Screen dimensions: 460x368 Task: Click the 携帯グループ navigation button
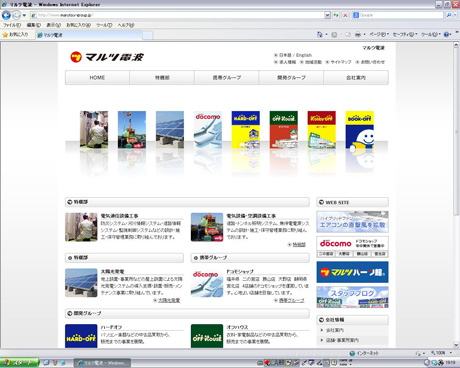tap(227, 78)
